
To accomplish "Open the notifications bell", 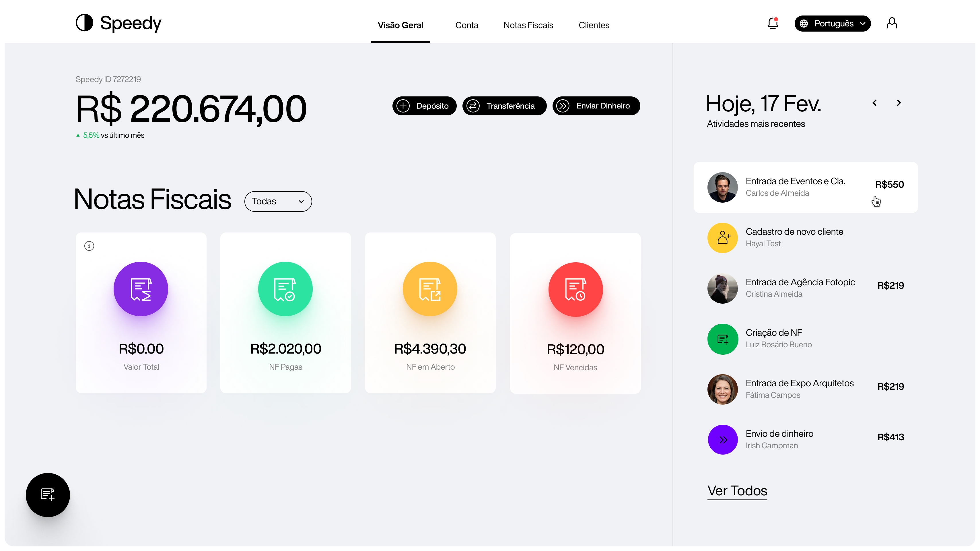I will [773, 24].
